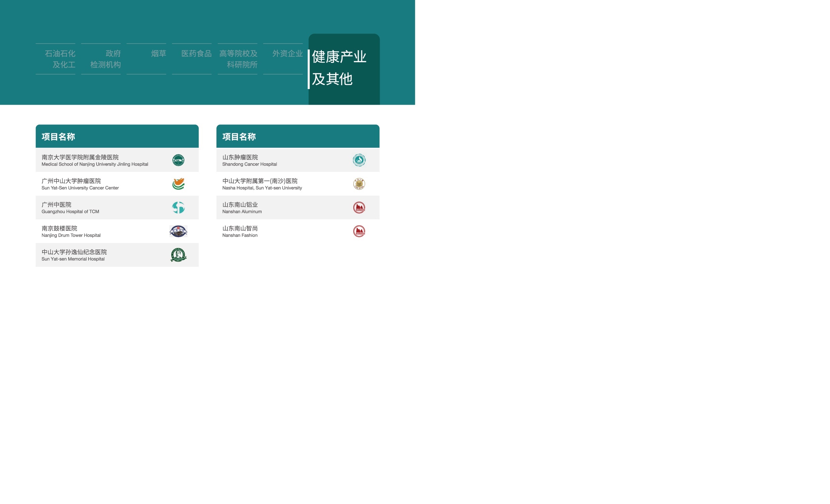Click the text 中山大学孙逸仙纪念医院
This screenshot has height=504, width=830.
[75, 252]
